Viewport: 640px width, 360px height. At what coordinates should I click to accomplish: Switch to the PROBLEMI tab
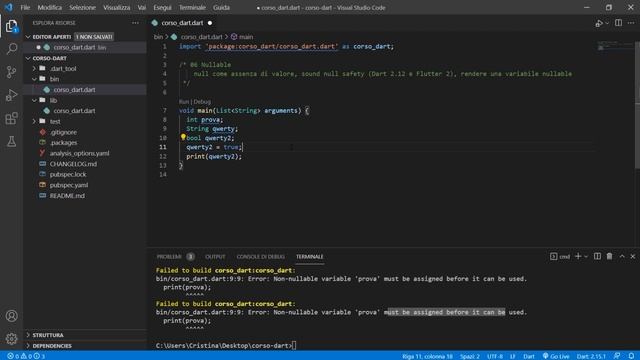(x=175, y=257)
